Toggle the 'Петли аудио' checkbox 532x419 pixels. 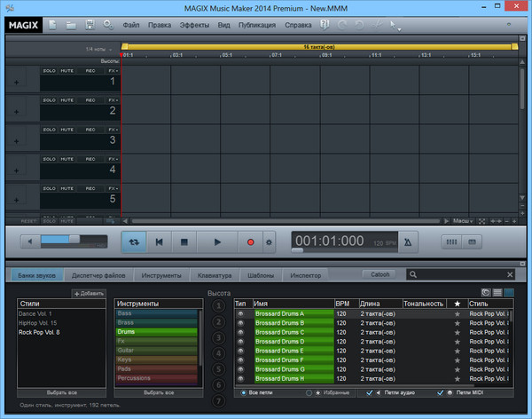coord(370,391)
